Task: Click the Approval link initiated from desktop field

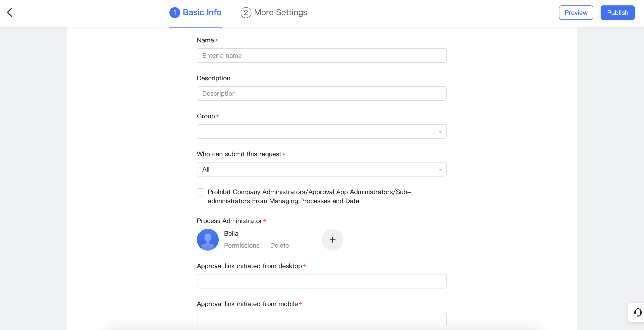Action: [x=322, y=281]
